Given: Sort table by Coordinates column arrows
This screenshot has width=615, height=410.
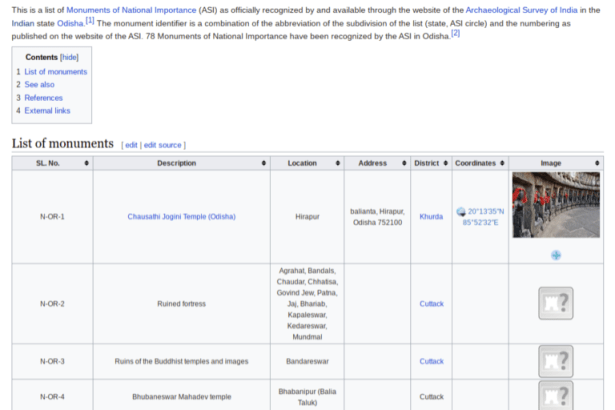Looking at the screenshot, I should coord(502,163).
